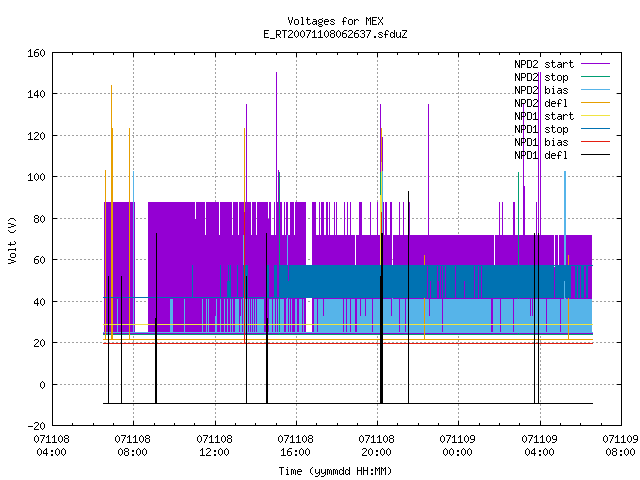Click the filename subtitle E_RT20071108062637.sfduZ
640x480 pixels.
(x=335, y=34)
